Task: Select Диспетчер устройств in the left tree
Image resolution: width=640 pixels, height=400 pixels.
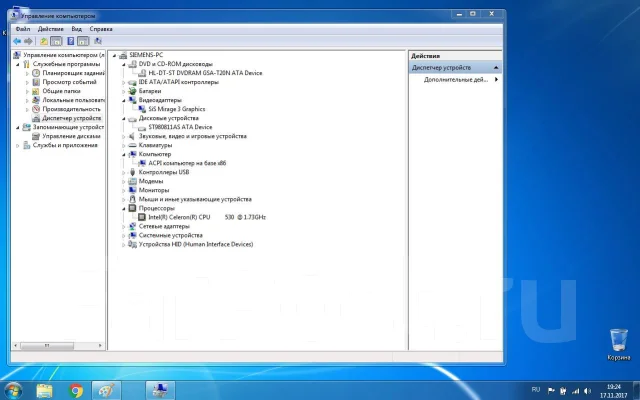Action: [x=71, y=118]
